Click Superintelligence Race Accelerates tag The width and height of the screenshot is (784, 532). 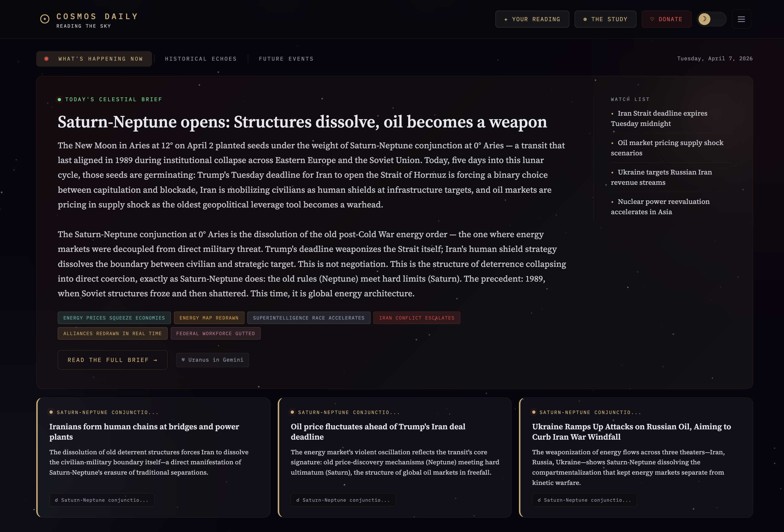coord(309,318)
